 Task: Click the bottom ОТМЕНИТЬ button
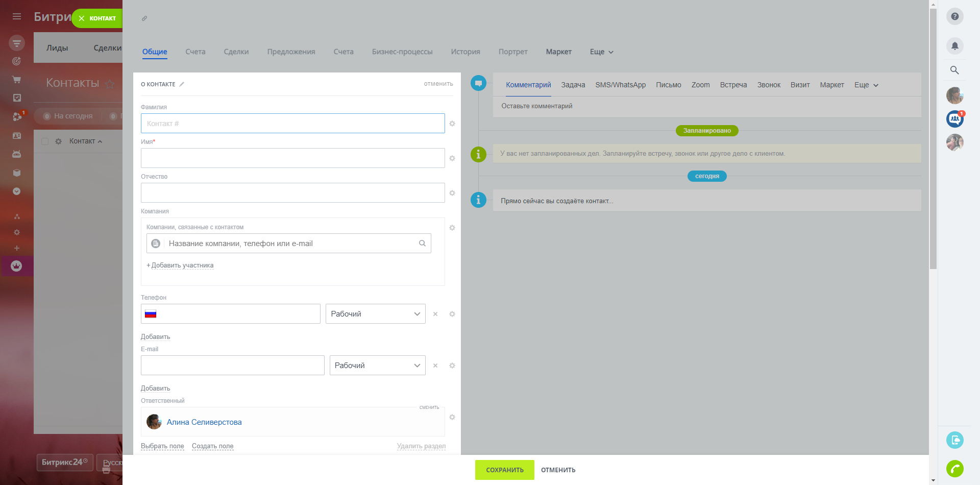pos(558,470)
